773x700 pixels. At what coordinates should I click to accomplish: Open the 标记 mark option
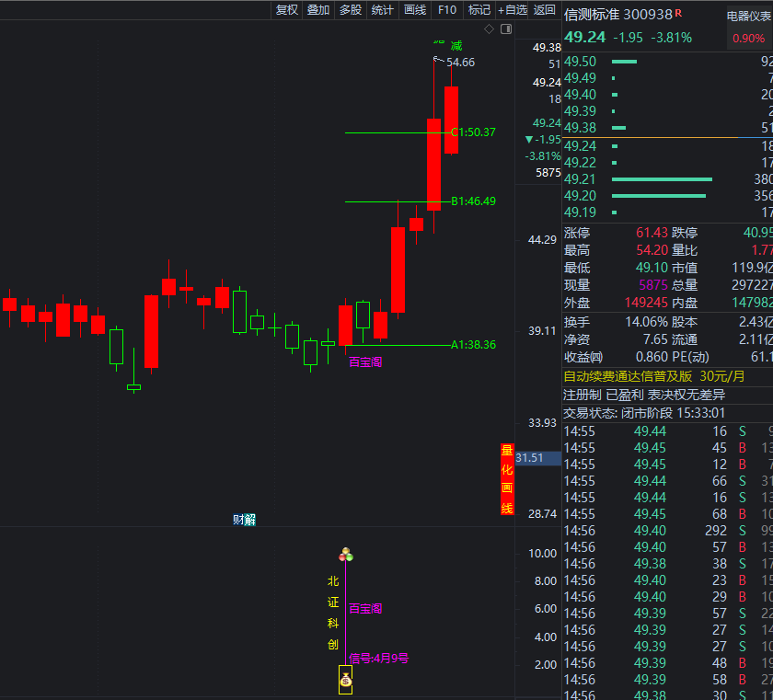[479, 10]
